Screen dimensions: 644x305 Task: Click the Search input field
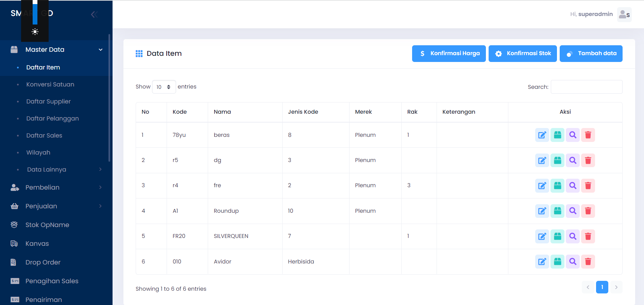tap(586, 87)
